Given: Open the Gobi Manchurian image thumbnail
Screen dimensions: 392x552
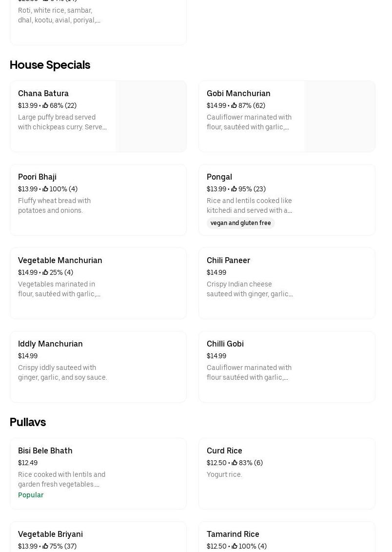Looking at the screenshot, I should pos(339,116).
